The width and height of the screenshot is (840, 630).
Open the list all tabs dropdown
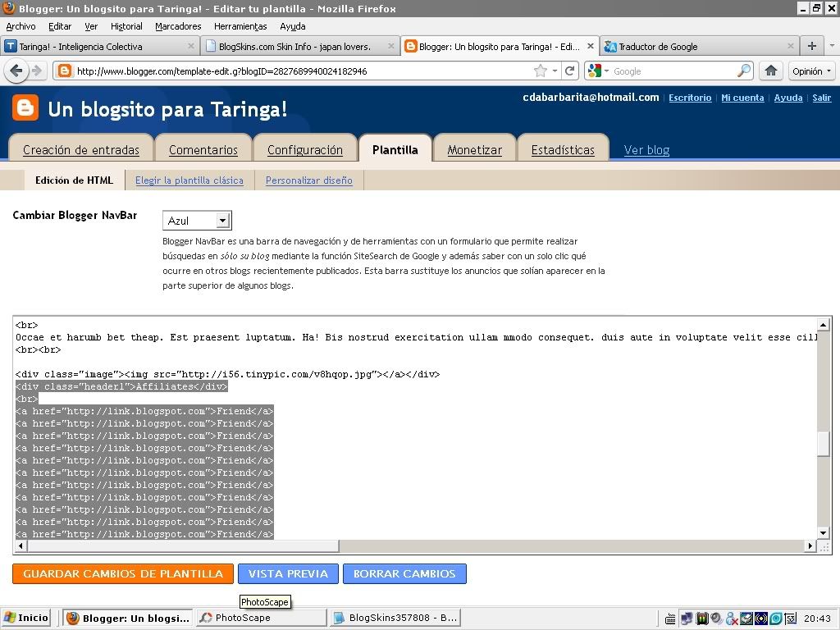coord(832,46)
